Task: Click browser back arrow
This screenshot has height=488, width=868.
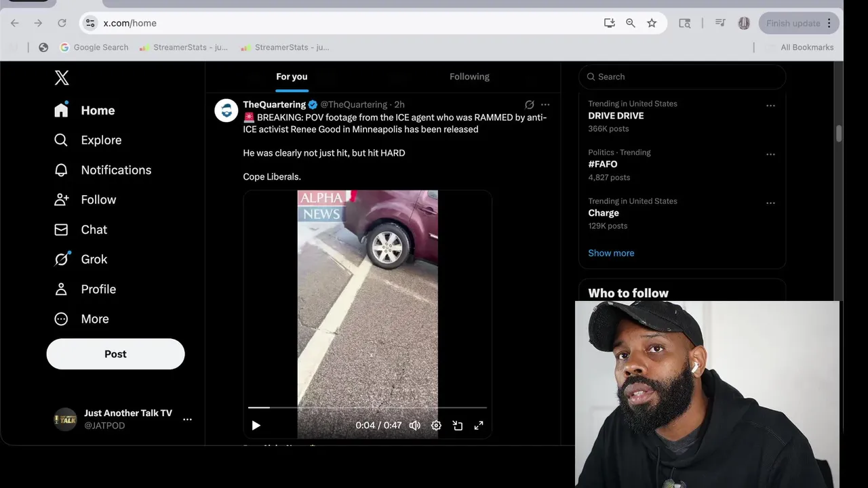Action: (15, 23)
